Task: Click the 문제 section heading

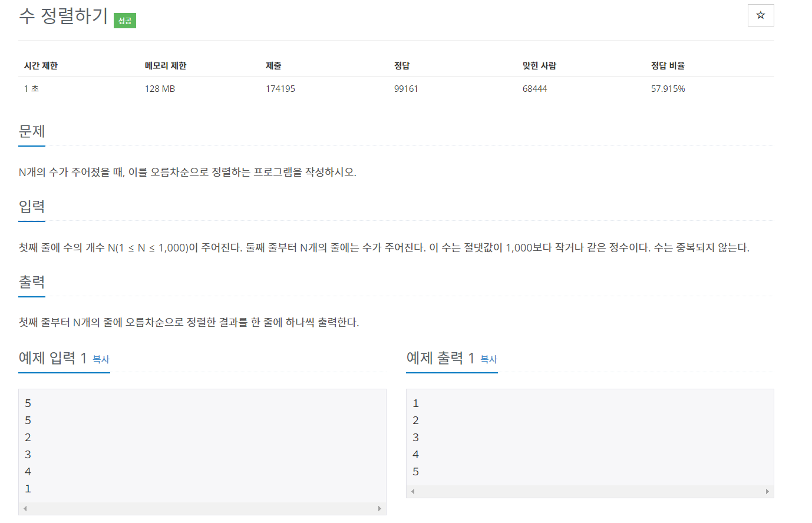Action: point(32,131)
